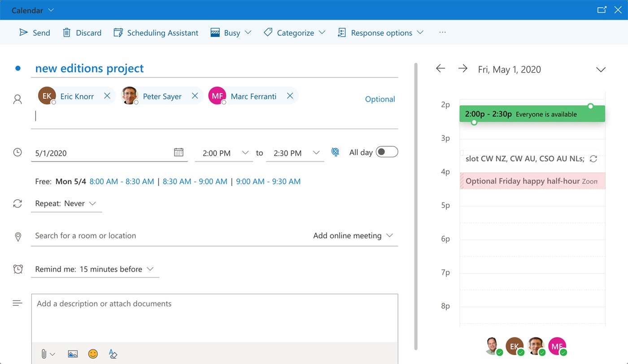Open the Busy status dropdown

[231, 33]
